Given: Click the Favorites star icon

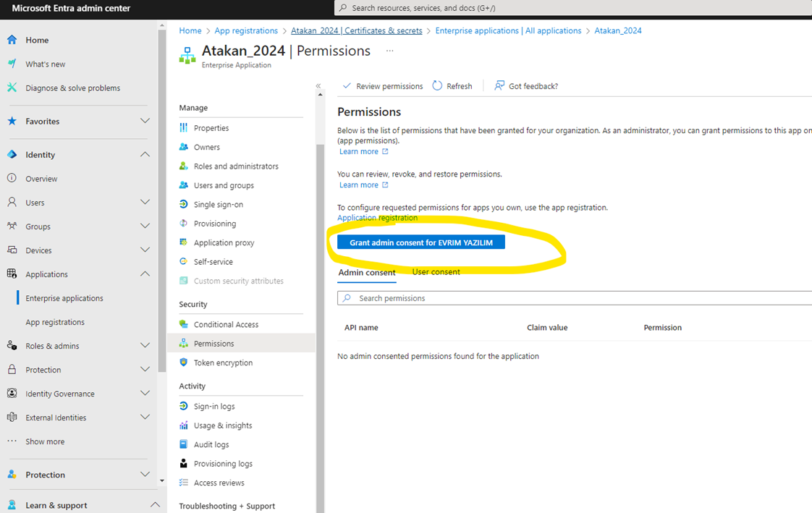Looking at the screenshot, I should click(x=12, y=121).
